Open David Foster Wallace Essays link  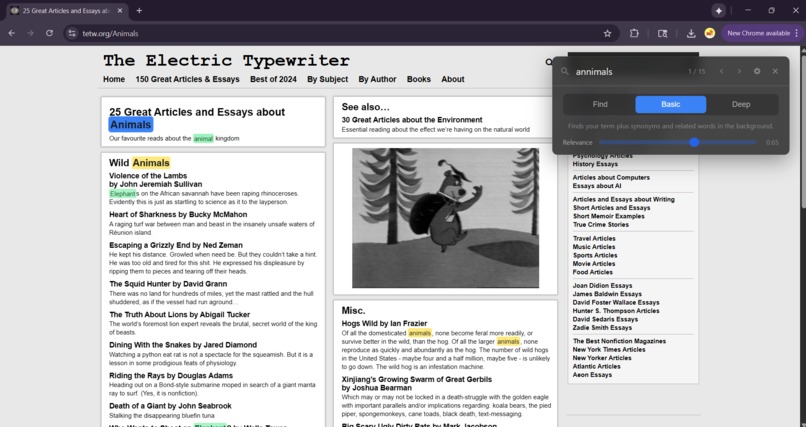(x=616, y=303)
